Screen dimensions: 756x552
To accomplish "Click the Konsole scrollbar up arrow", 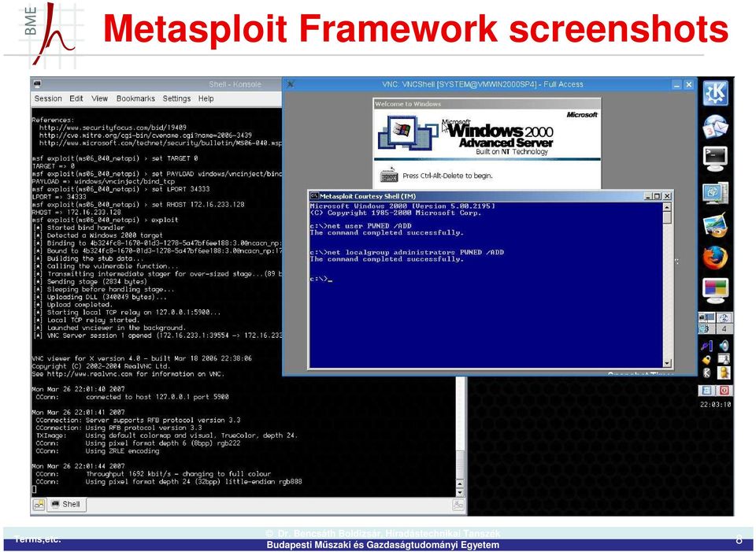I will tap(460, 483).
